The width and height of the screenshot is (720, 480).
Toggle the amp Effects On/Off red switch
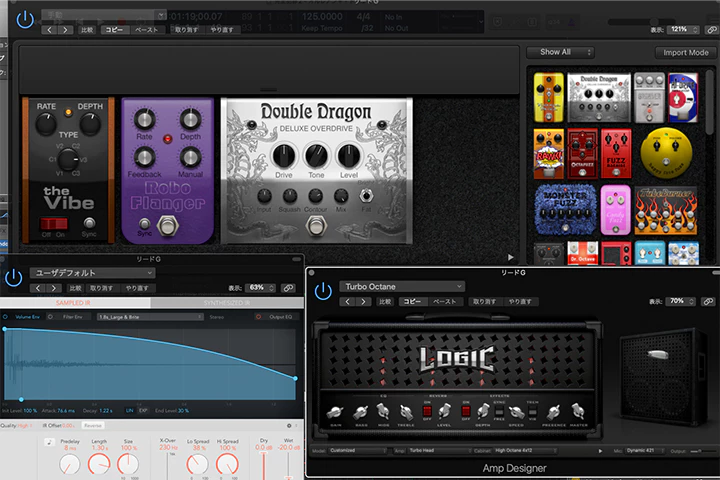466,411
